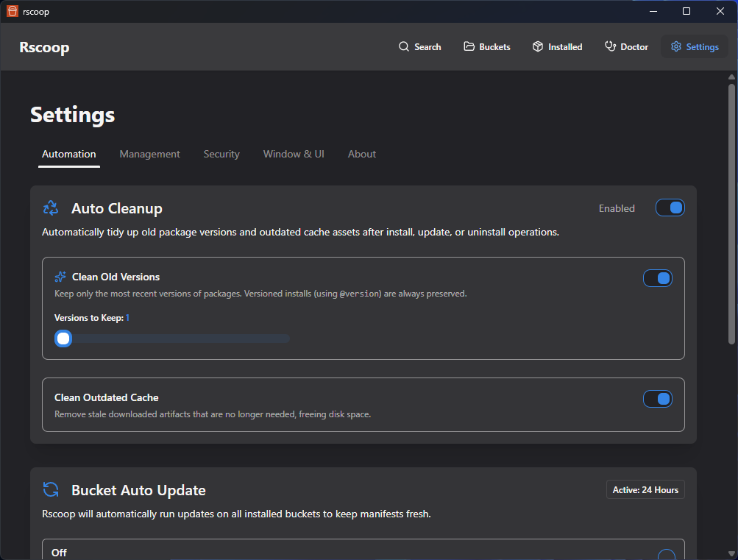This screenshot has height=560, width=738.
Task: Click the Rscoop logo title
Action: [x=44, y=47]
